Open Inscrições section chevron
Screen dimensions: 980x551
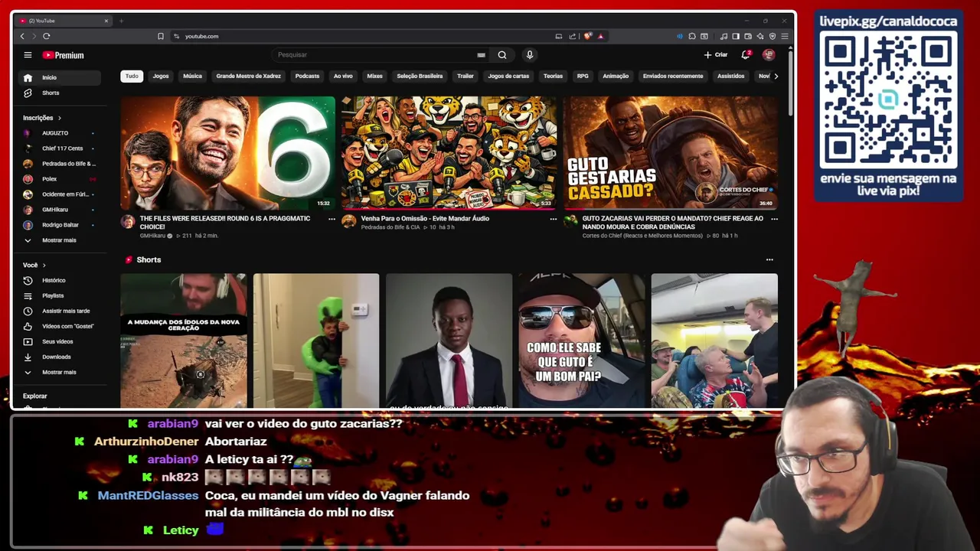pyautogui.click(x=59, y=118)
